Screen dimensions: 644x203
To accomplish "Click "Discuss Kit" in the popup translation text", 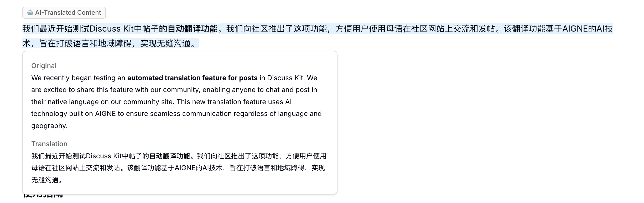I will coord(104,156).
